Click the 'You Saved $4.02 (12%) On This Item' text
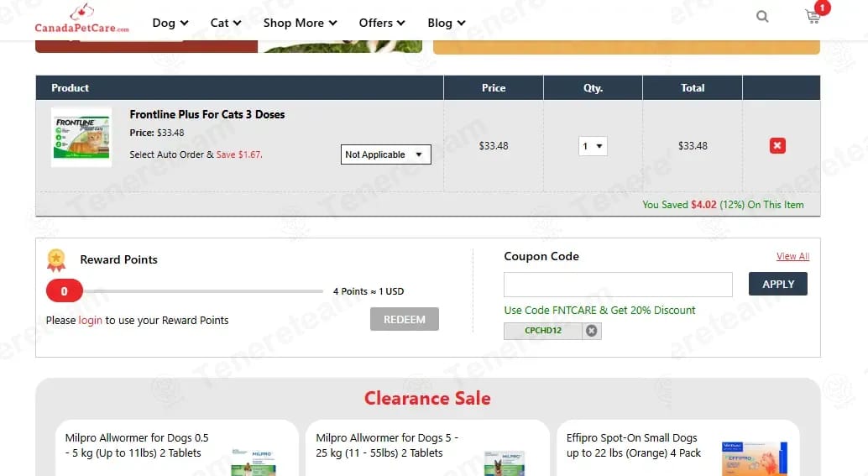 pyautogui.click(x=723, y=205)
